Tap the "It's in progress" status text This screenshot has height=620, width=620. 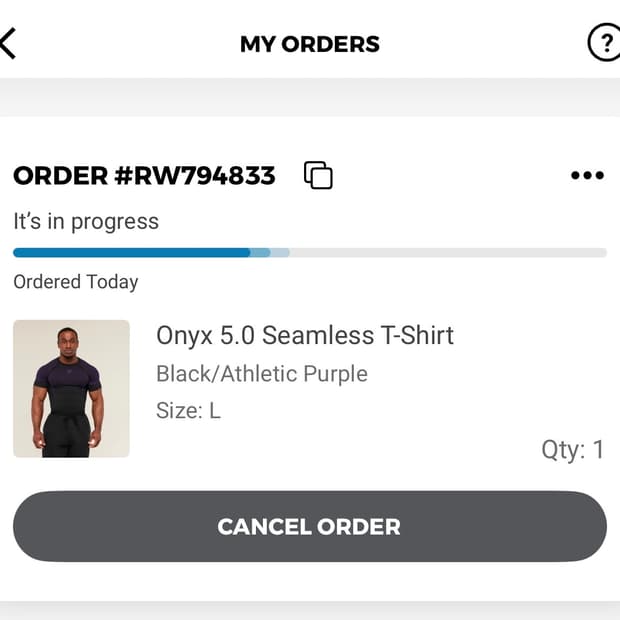86,221
